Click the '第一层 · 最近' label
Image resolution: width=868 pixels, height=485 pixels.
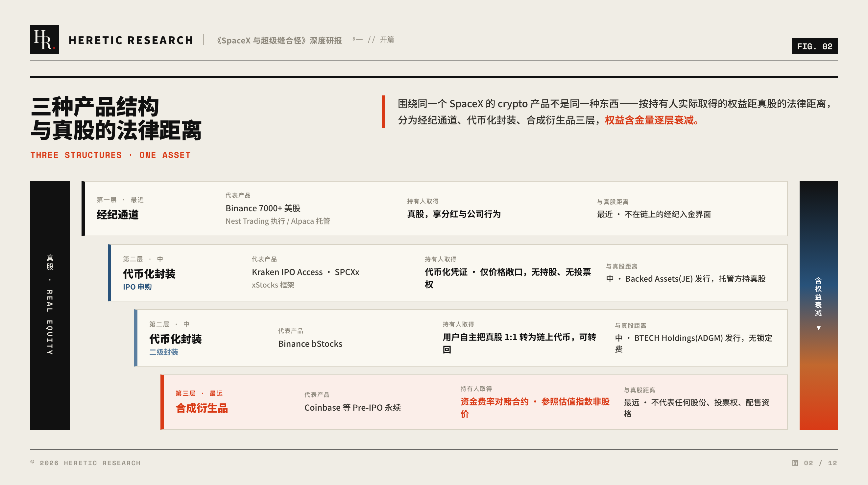click(x=120, y=200)
